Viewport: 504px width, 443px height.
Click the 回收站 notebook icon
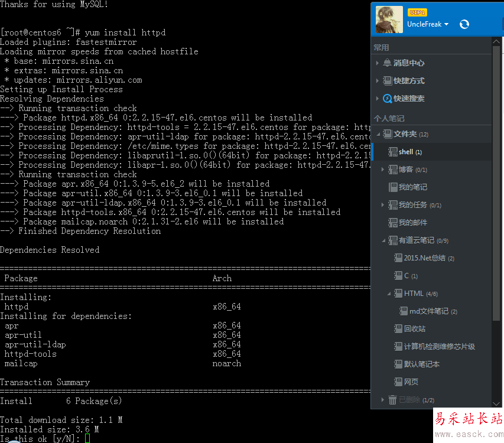point(398,328)
